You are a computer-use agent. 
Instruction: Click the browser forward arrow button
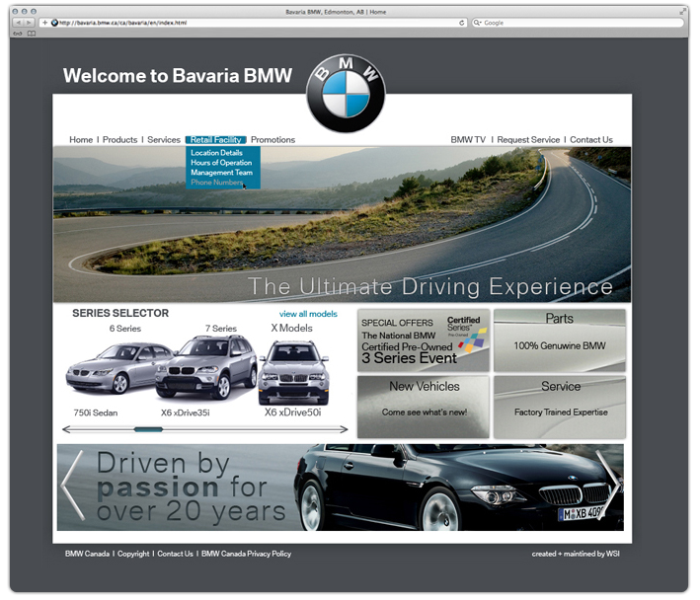(x=29, y=23)
